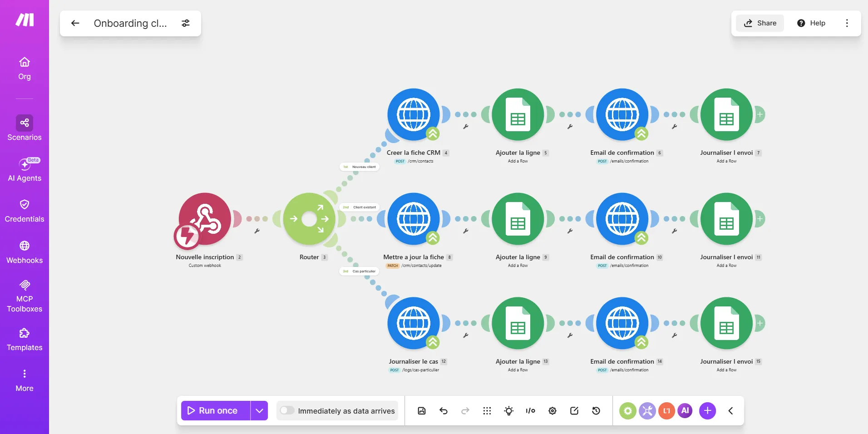868x434 pixels.
Task: Toggle the scheduling switch
Action: coord(287,410)
